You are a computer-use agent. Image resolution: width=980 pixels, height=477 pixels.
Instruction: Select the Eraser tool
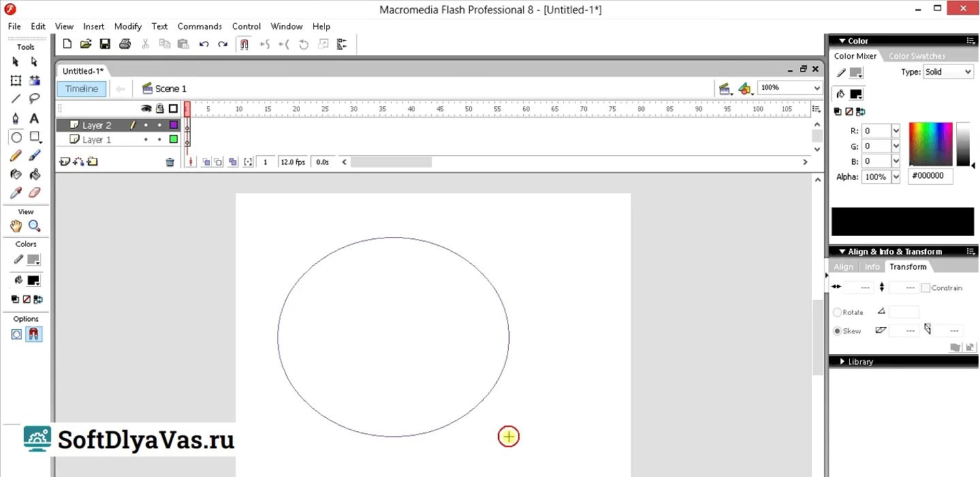pyautogui.click(x=34, y=192)
